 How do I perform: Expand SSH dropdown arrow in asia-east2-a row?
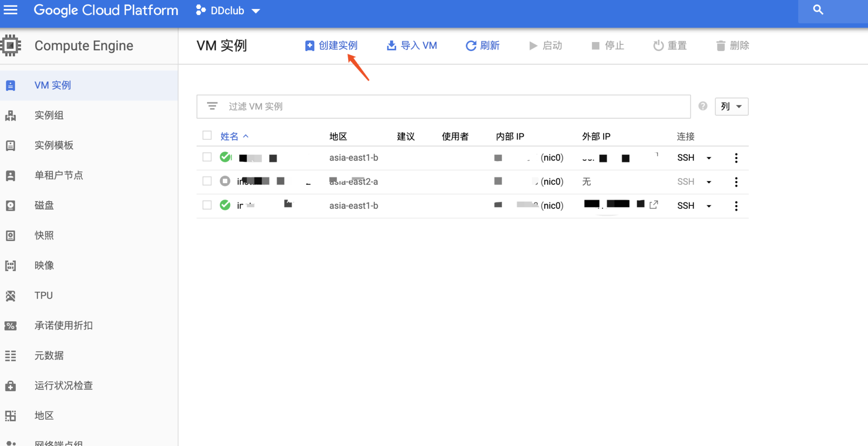point(709,182)
